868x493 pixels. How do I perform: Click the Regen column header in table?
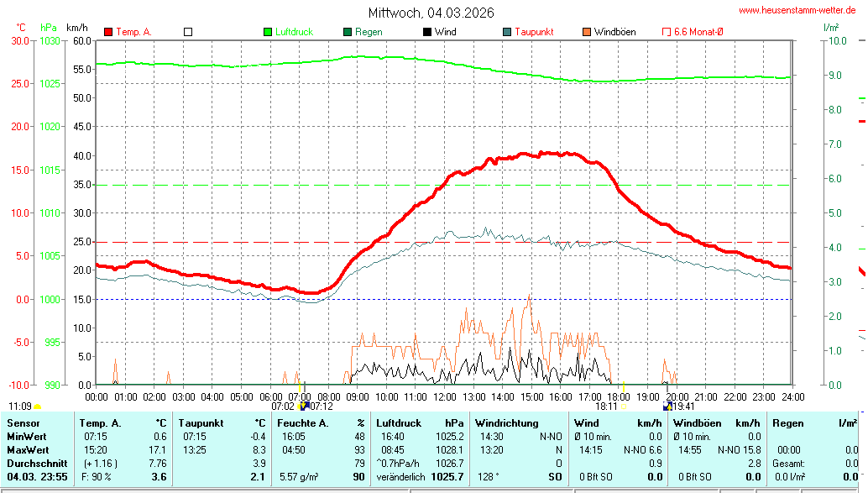[787, 423]
